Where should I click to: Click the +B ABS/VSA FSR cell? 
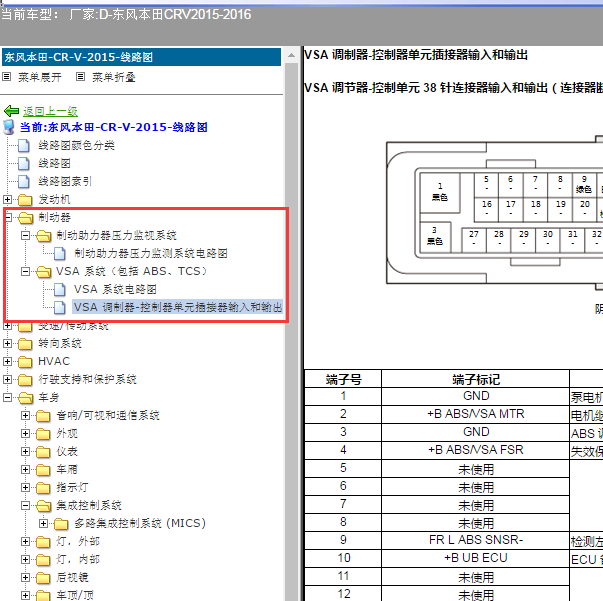pyautogui.click(x=475, y=450)
